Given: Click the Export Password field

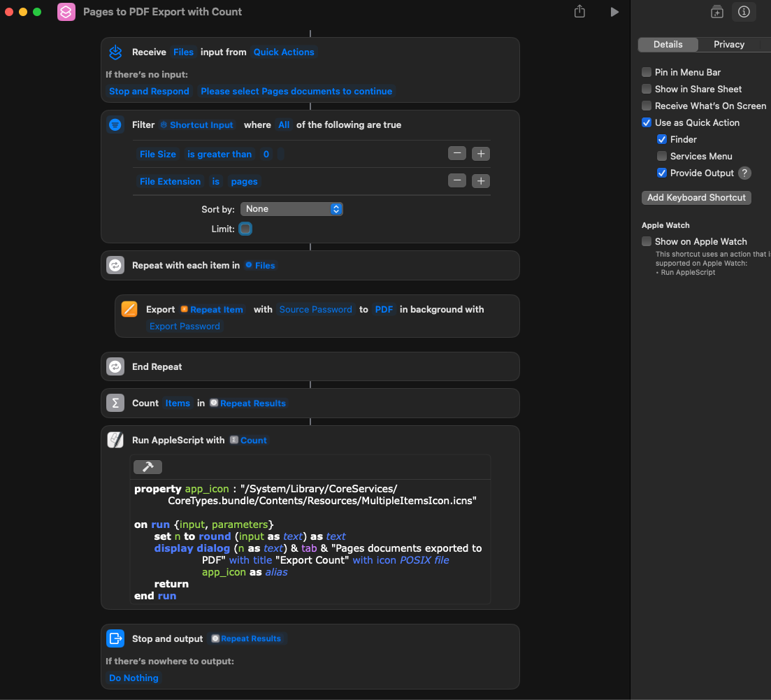Looking at the screenshot, I should [x=185, y=326].
